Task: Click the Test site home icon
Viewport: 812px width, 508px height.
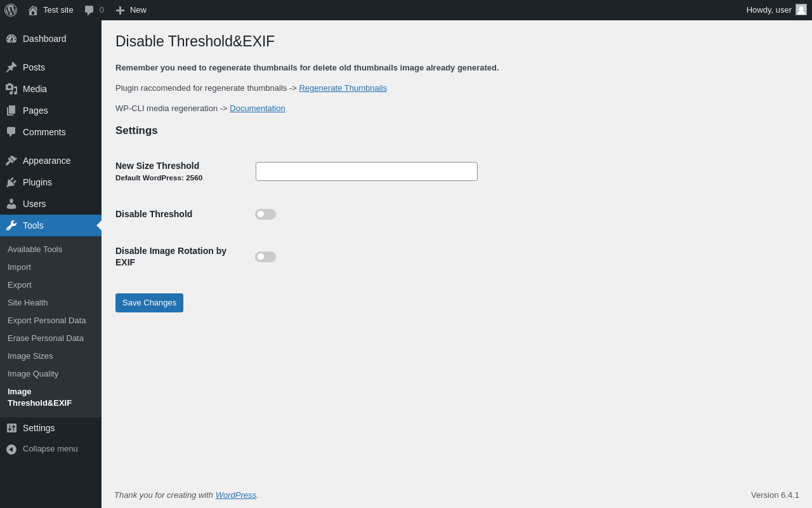Action: (x=33, y=10)
